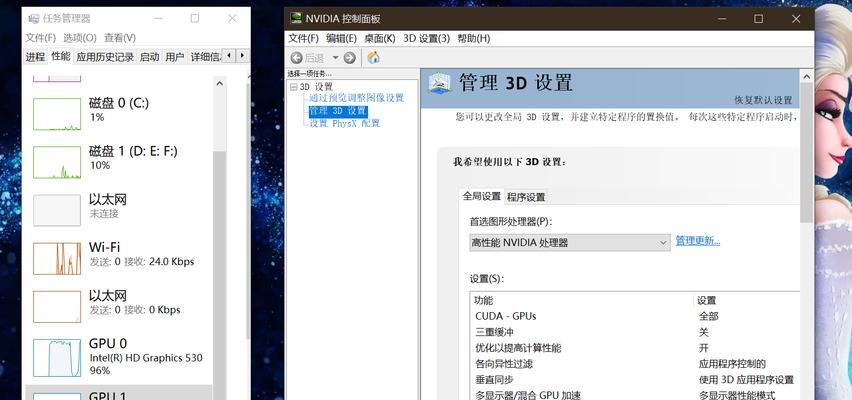The height and width of the screenshot is (400, 852).
Task: Select the GPU 1 entry in Task Manager
Action: coord(118,393)
